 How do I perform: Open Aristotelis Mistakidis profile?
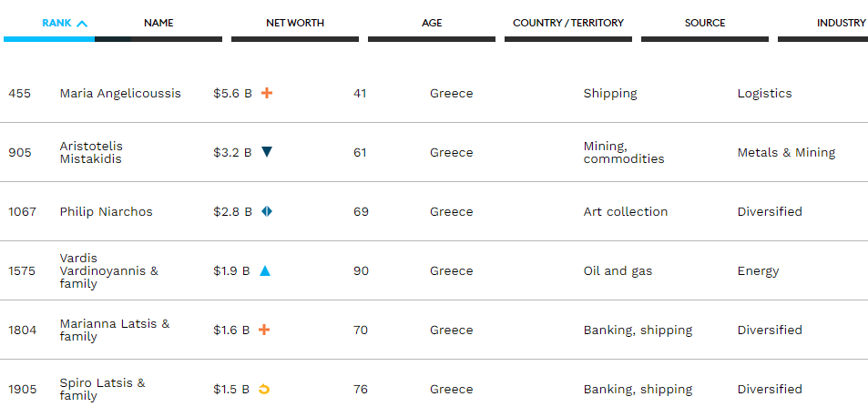(x=91, y=152)
